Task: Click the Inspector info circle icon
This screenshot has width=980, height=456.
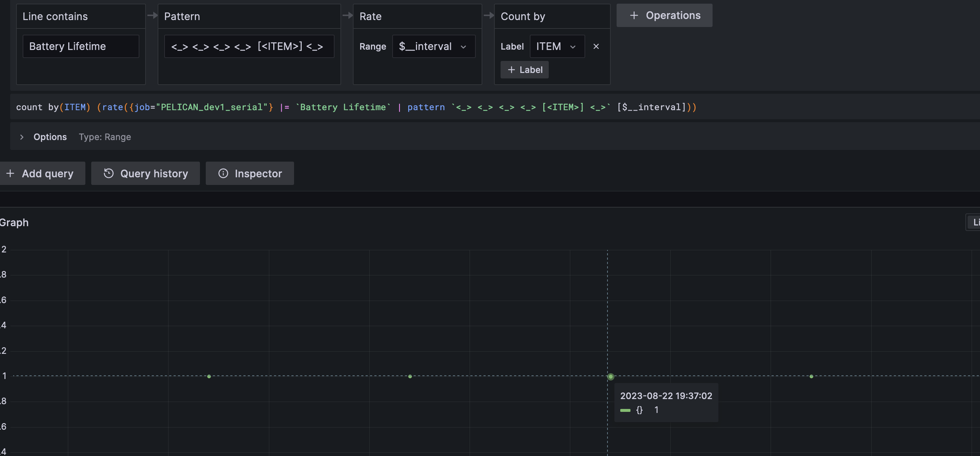Action: tap(223, 173)
